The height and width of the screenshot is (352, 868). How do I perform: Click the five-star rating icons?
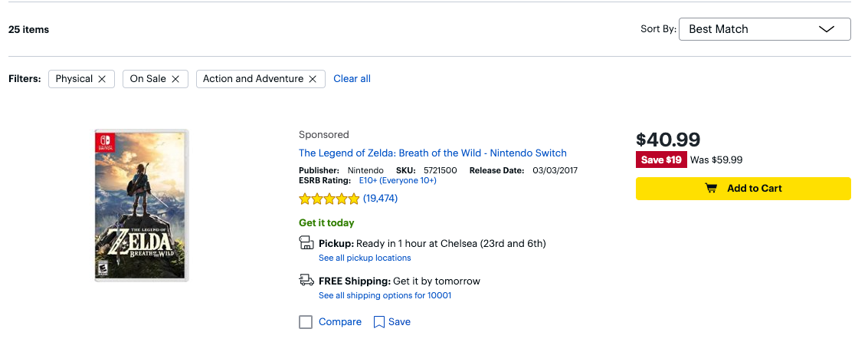click(329, 199)
